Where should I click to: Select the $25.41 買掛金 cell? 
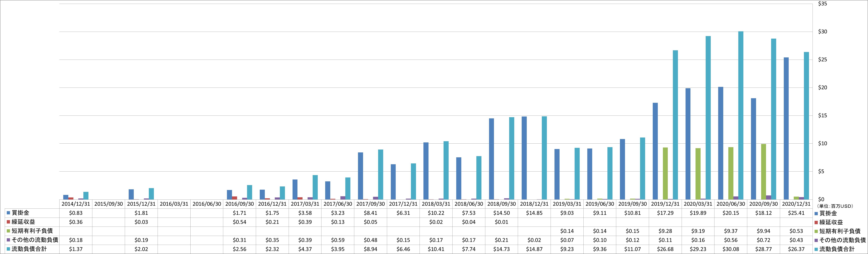(796, 213)
